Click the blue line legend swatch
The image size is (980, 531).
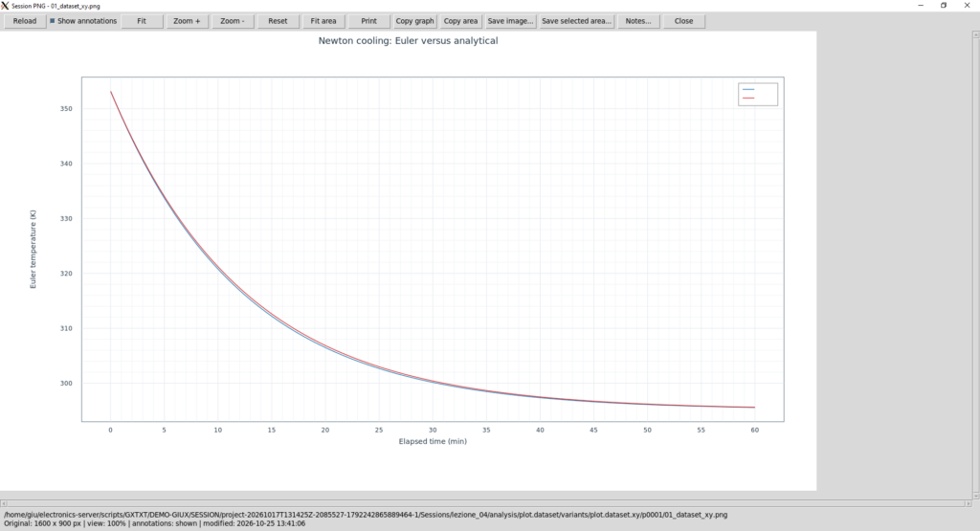coord(748,90)
